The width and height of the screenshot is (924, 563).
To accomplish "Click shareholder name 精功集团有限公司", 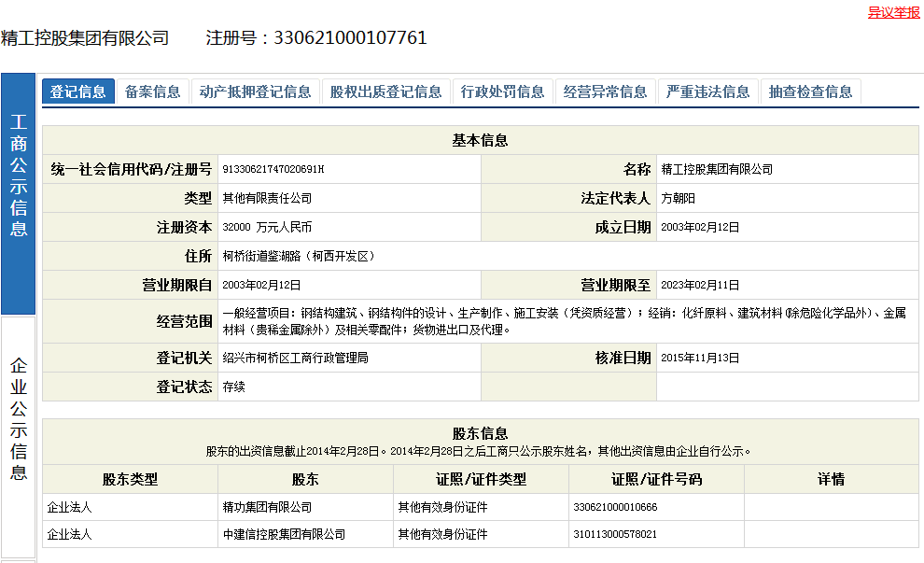I will [267, 507].
